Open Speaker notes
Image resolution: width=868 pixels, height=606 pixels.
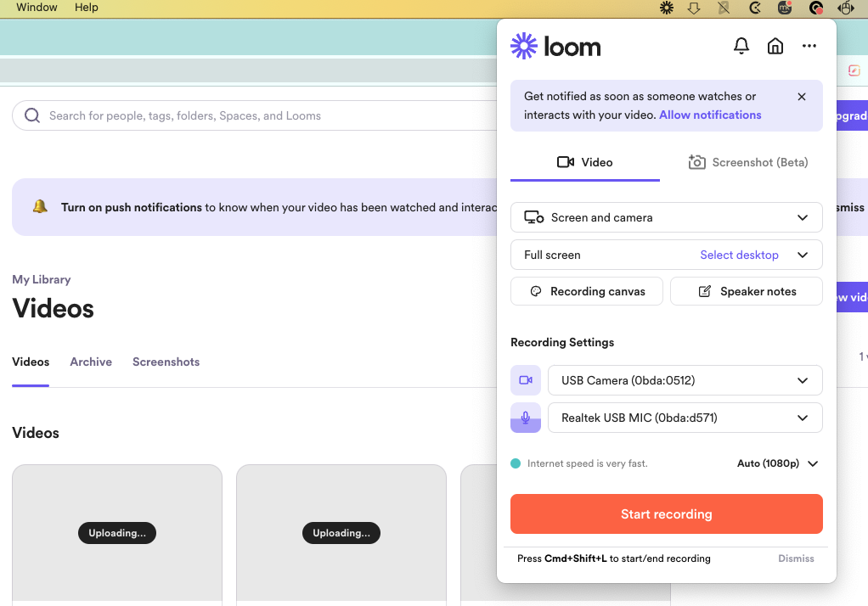[747, 291]
